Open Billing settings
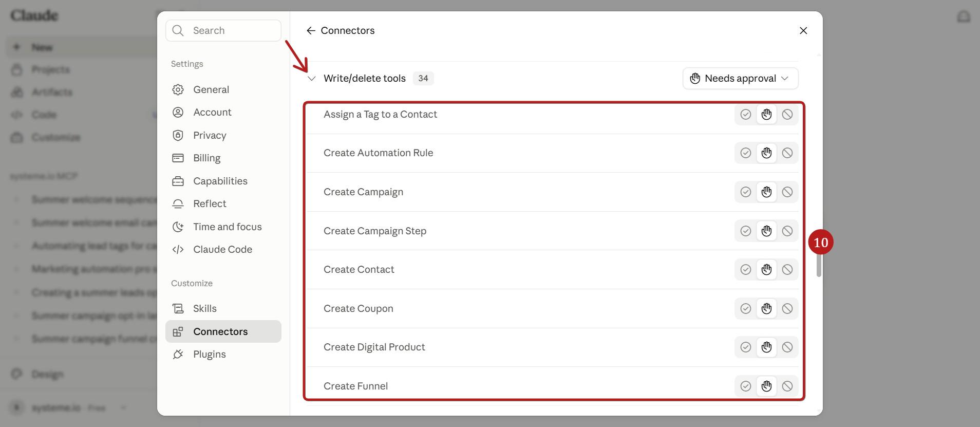The height and width of the screenshot is (427, 980). pyautogui.click(x=223, y=158)
